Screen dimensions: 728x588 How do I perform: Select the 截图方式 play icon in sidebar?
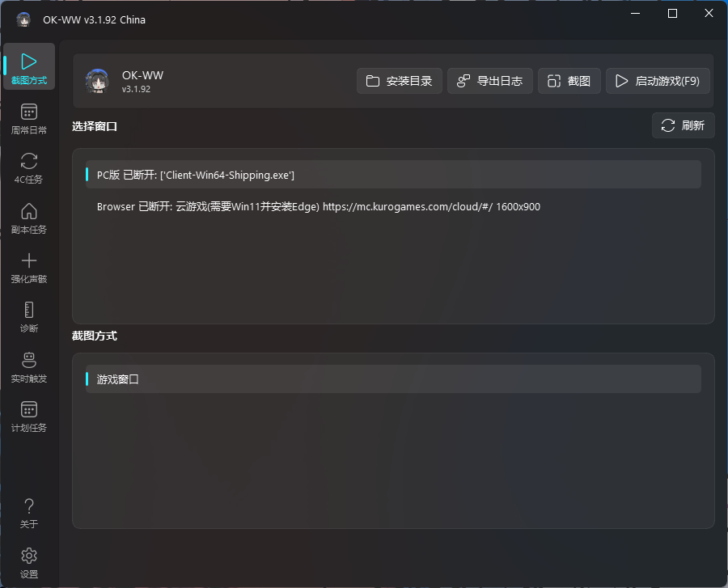(x=29, y=61)
